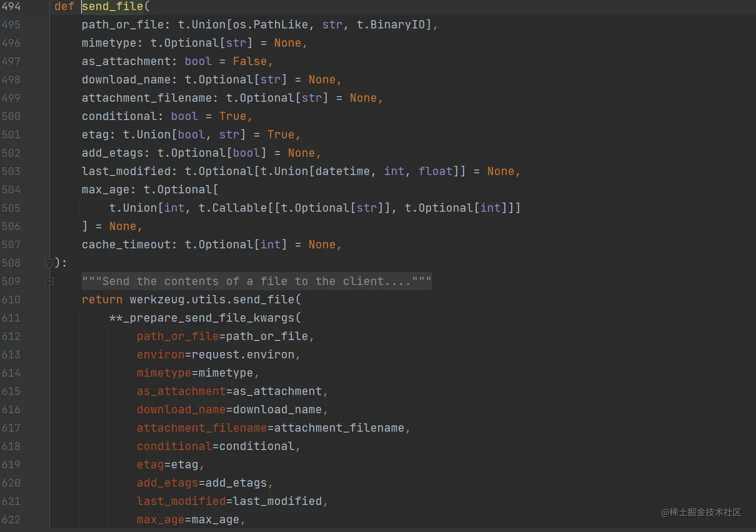Click add_etags keyword argument on line 620

pyautogui.click(x=167, y=483)
